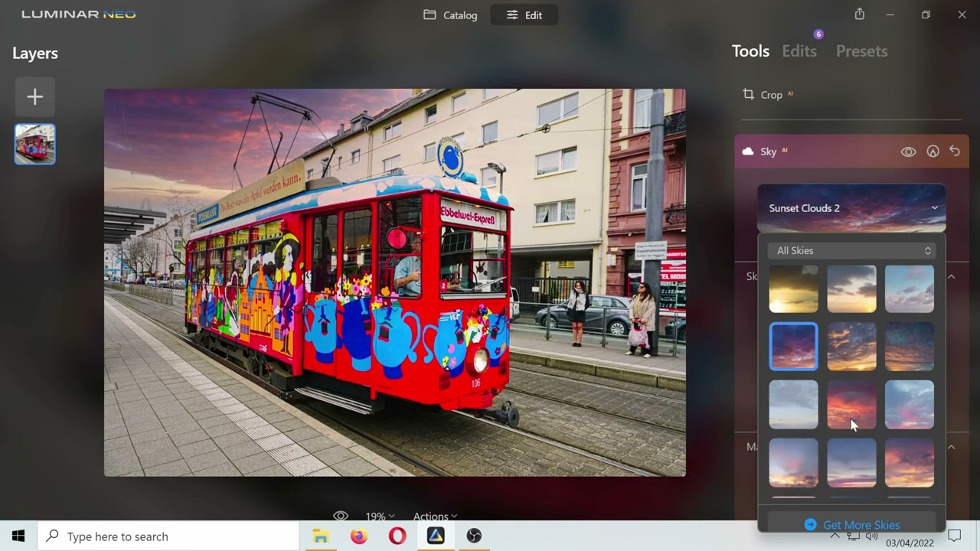Open the Sunset Clouds 2 sky selector
Screen dimensions: 980x551
tap(851, 208)
